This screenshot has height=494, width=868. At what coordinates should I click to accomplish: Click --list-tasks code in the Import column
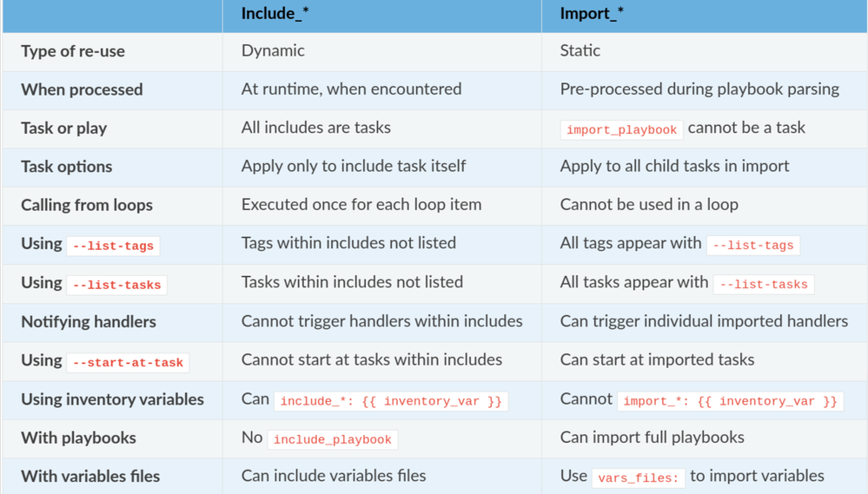(764, 284)
